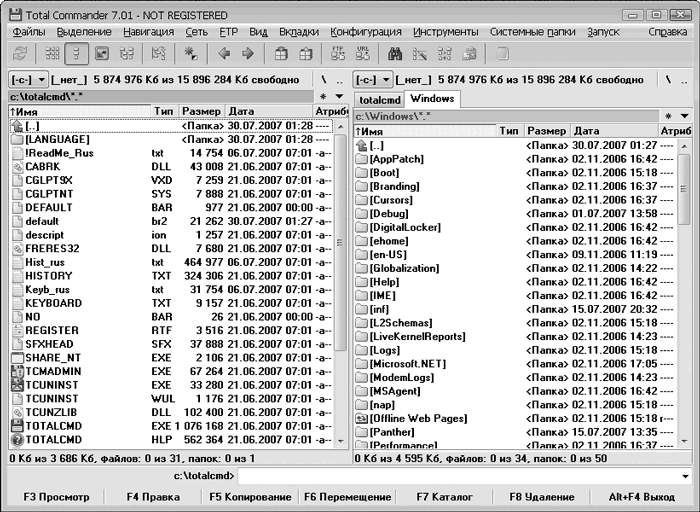Click the TOTALCMD HLP help icon

(x=17, y=440)
